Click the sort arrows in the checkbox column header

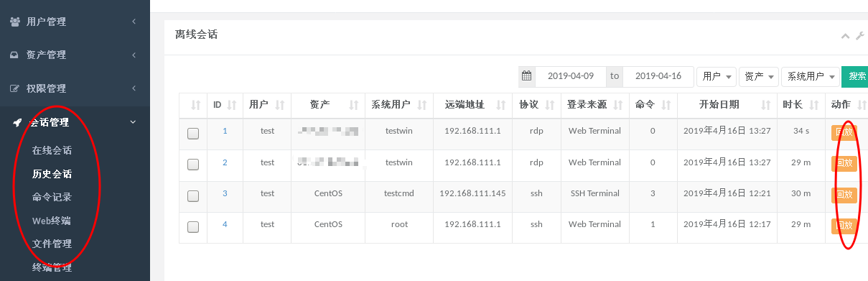[195, 105]
